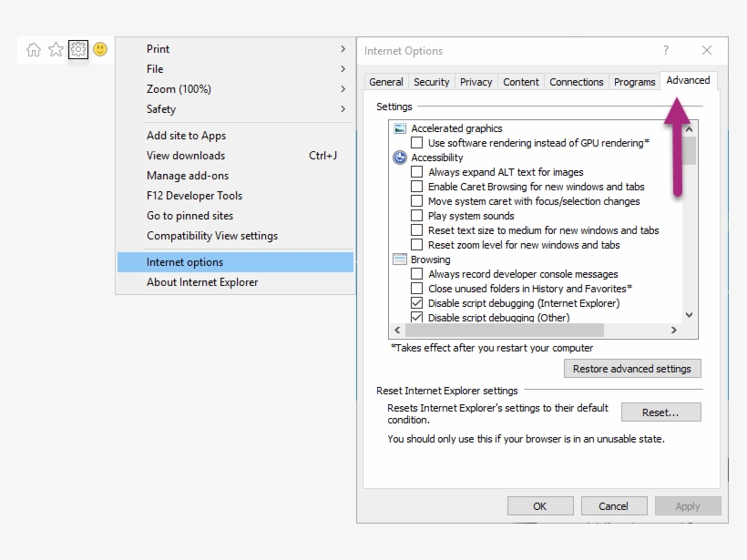Choose Add site to Apps
747x560 pixels.
click(x=235, y=136)
